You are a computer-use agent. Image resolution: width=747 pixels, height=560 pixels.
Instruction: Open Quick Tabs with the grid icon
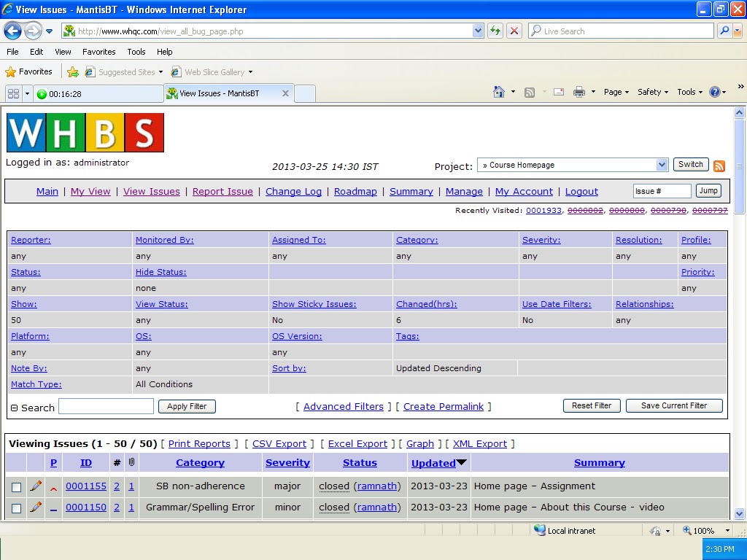(x=15, y=93)
